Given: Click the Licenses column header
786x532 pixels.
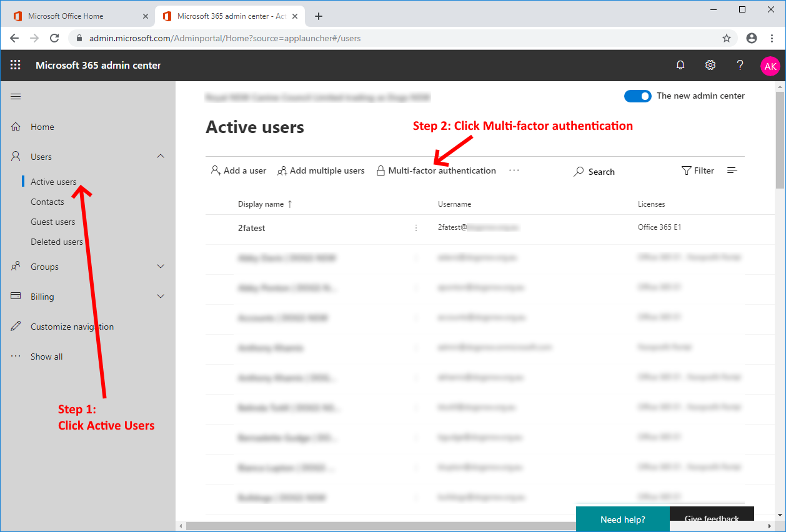Looking at the screenshot, I should tap(652, 204).
